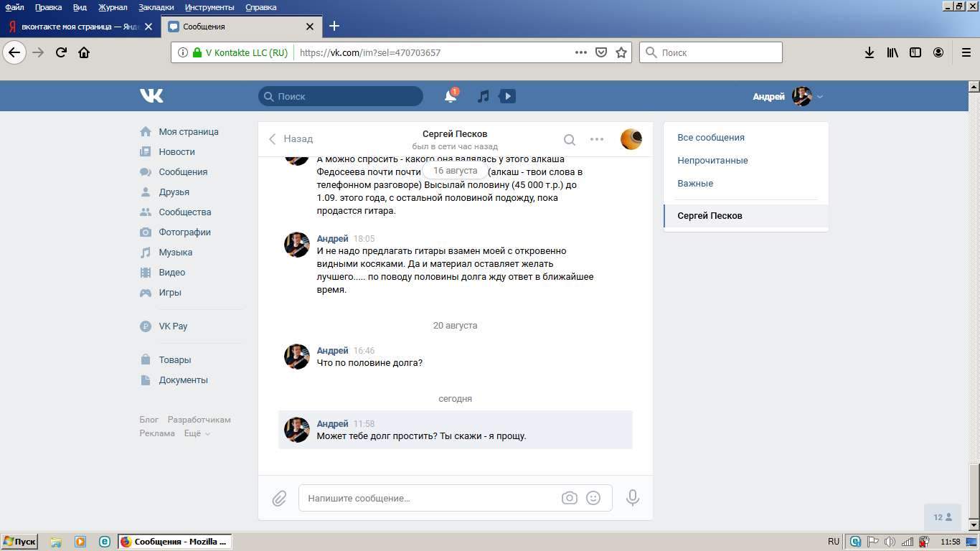Click the Firefox back arrow
Image resolution: width=980 pixels, height=551 pixels.
14,52
